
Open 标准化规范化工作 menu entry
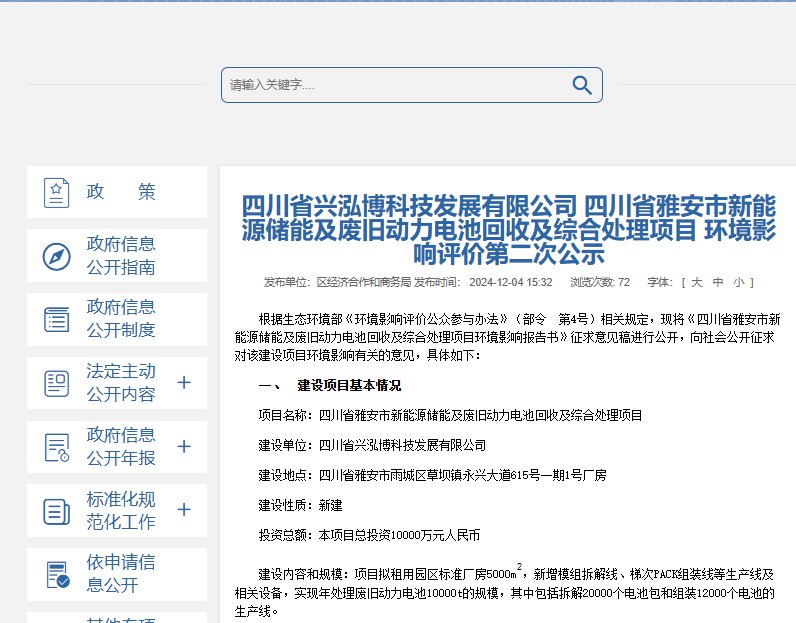(x=117, y=510)
